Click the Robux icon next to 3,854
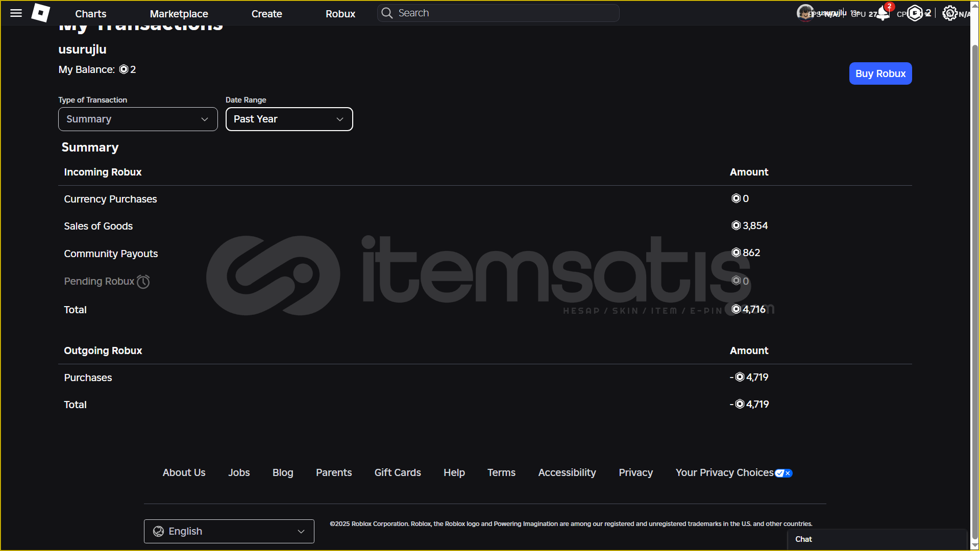This screenshot has height=551, width=980. (736, 226)
